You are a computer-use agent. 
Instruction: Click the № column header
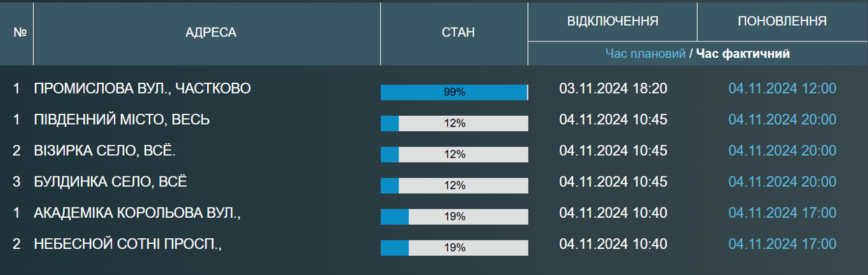coord(19,32)
